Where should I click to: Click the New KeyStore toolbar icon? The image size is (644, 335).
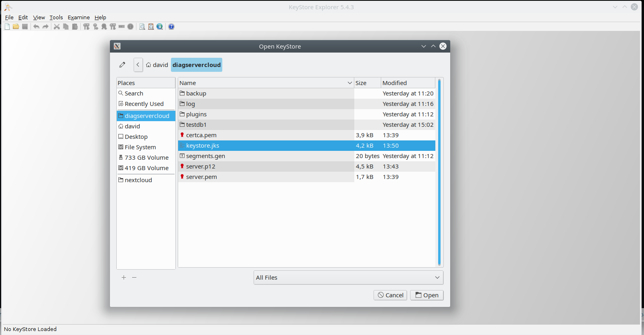point(7,26)
